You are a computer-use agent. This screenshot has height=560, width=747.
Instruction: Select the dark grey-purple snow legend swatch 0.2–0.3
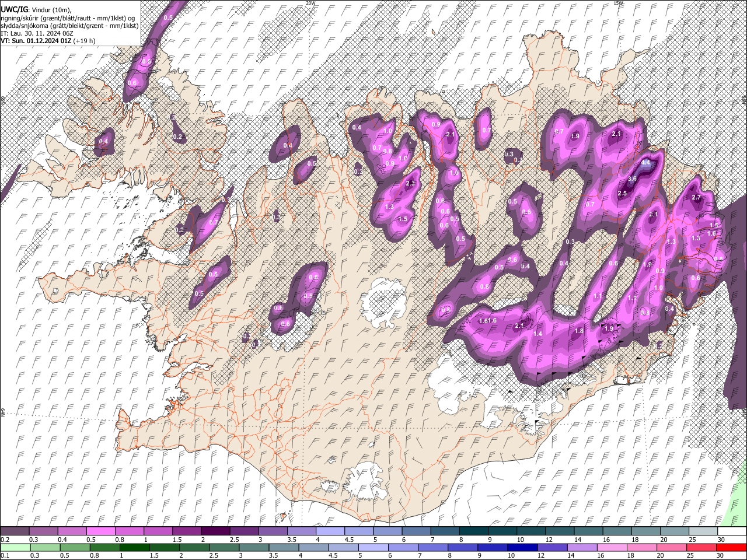coord(15,531)
